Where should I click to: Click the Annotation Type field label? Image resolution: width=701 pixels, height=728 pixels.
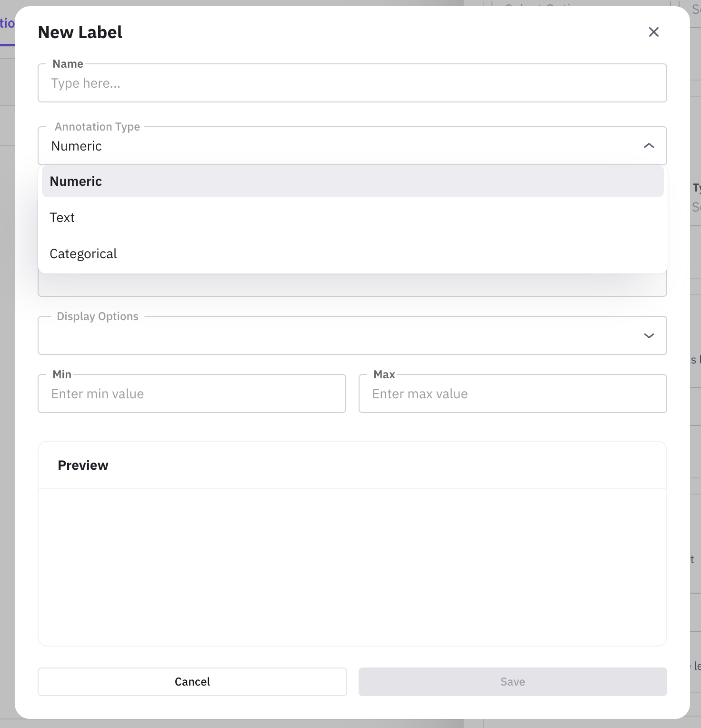pyautogui.click(x=97, y=127)
